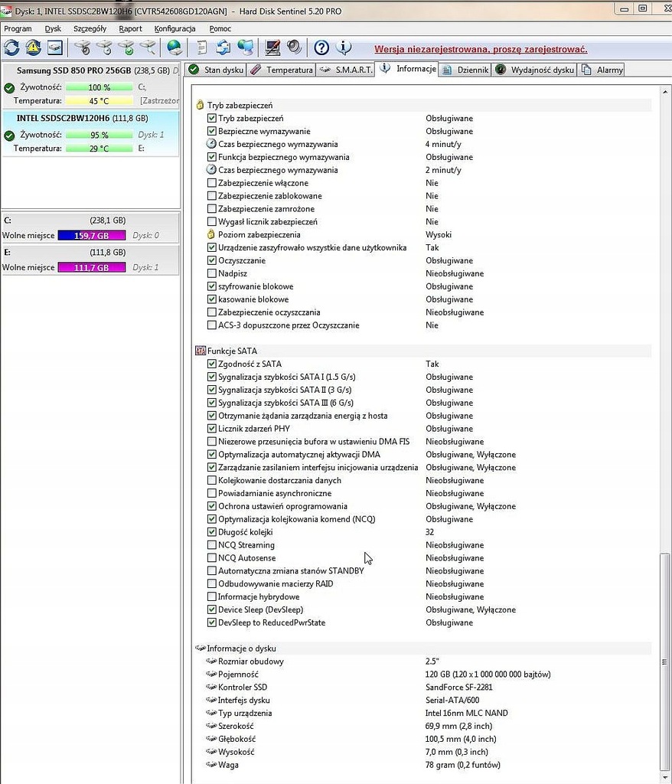Click the SandForce SF-2281 value
Screen dimensions: 672x784
[x=459, y=687]
